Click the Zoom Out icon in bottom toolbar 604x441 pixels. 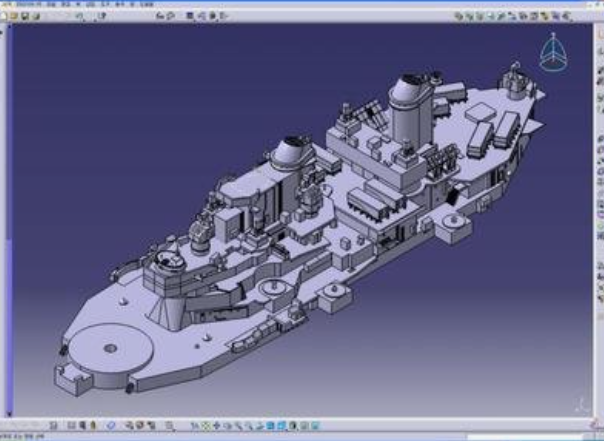tap(247, 424)
